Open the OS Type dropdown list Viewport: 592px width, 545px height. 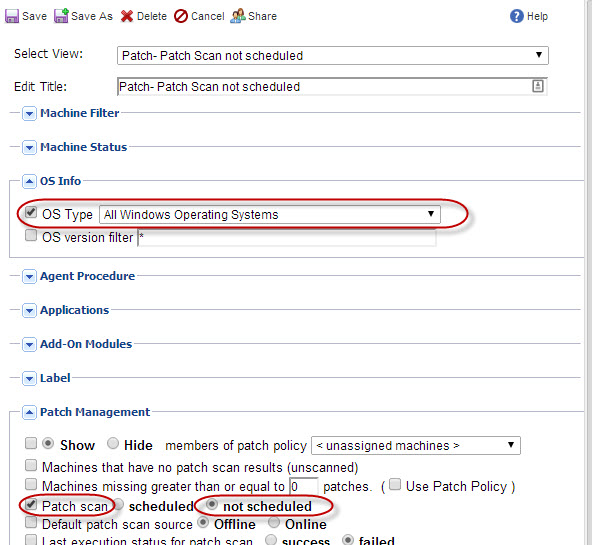[x=270, y=214]
